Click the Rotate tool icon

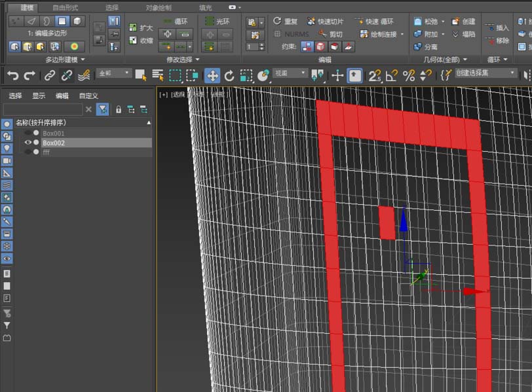229,75
